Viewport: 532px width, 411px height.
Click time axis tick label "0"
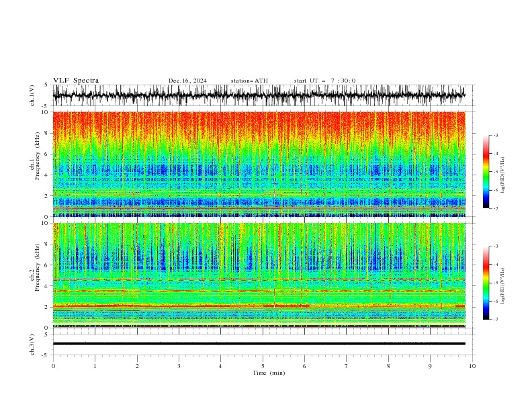pyautogui.click(x=53, y=366)
